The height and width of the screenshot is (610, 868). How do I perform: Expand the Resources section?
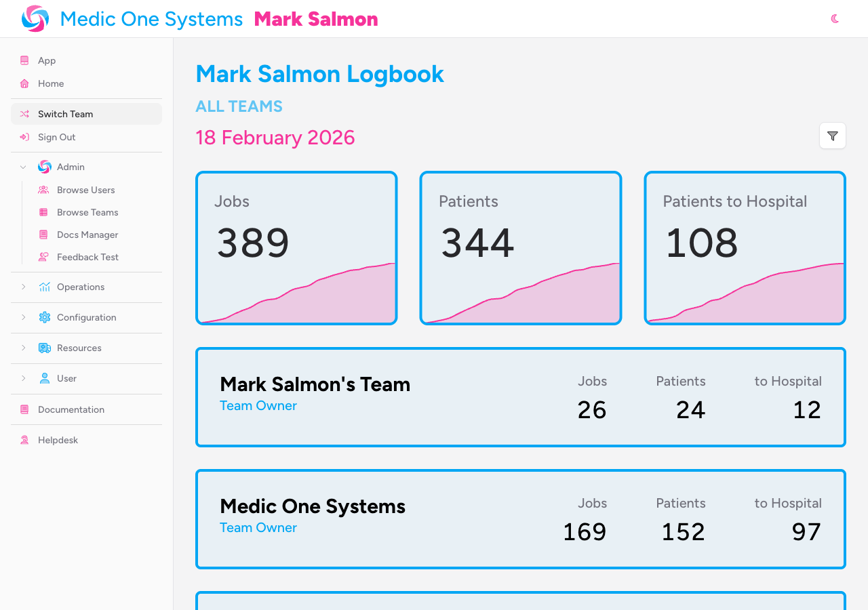coord(22,348)
